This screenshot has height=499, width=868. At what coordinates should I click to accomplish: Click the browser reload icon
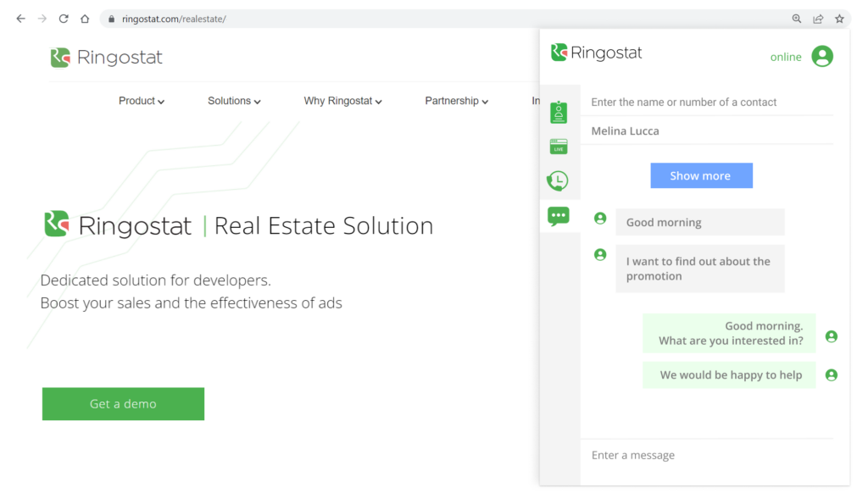[x=63, y=19]
